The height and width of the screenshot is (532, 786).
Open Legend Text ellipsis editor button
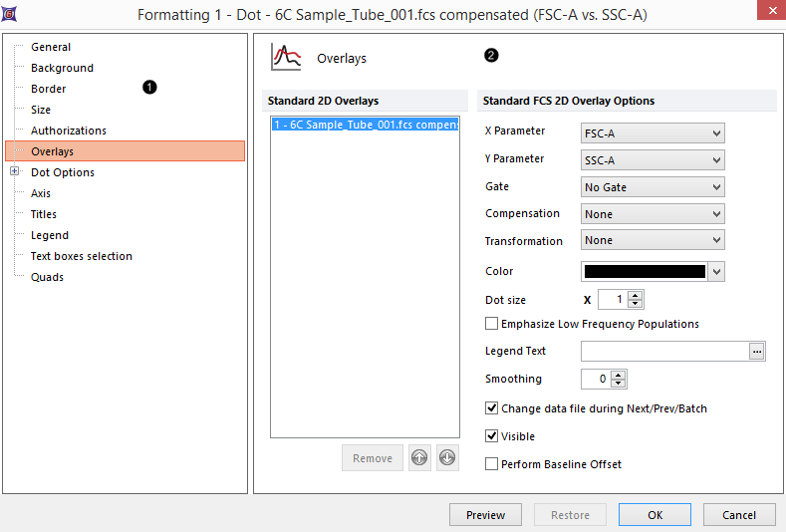pyautogui.click(x=757, y=351)
